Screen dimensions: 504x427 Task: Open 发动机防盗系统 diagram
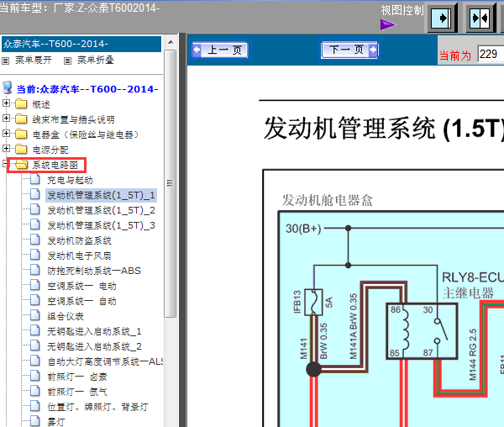(x=80, y=241)
